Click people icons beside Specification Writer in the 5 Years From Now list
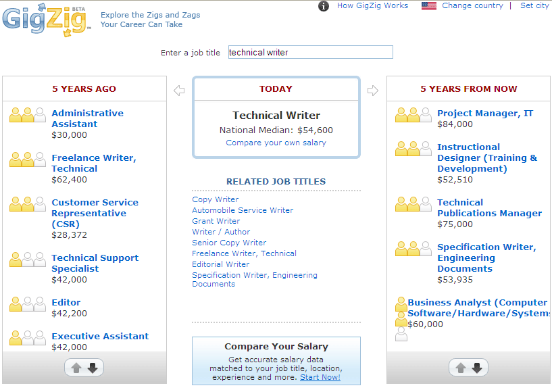The image size is (552, 392). click(x=413, y=248)
